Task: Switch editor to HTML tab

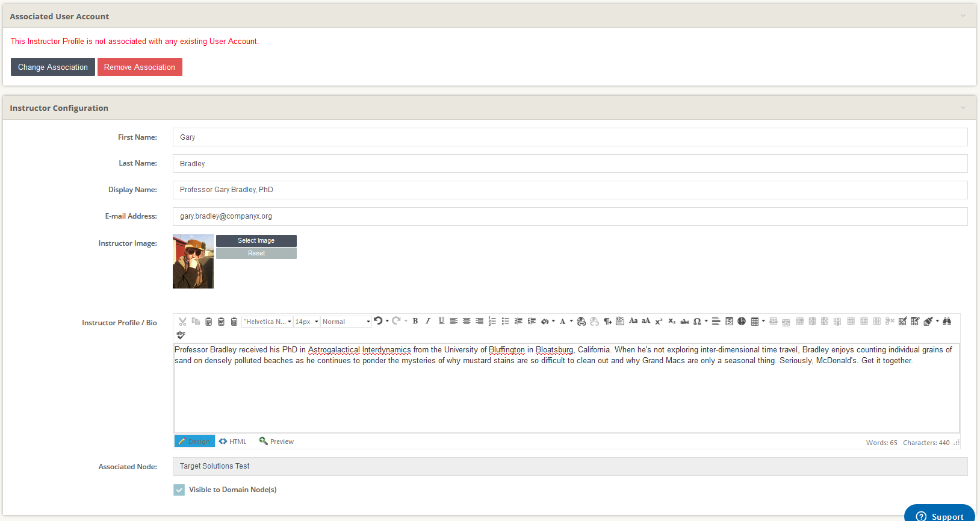Action: click(x=233, y=441)
